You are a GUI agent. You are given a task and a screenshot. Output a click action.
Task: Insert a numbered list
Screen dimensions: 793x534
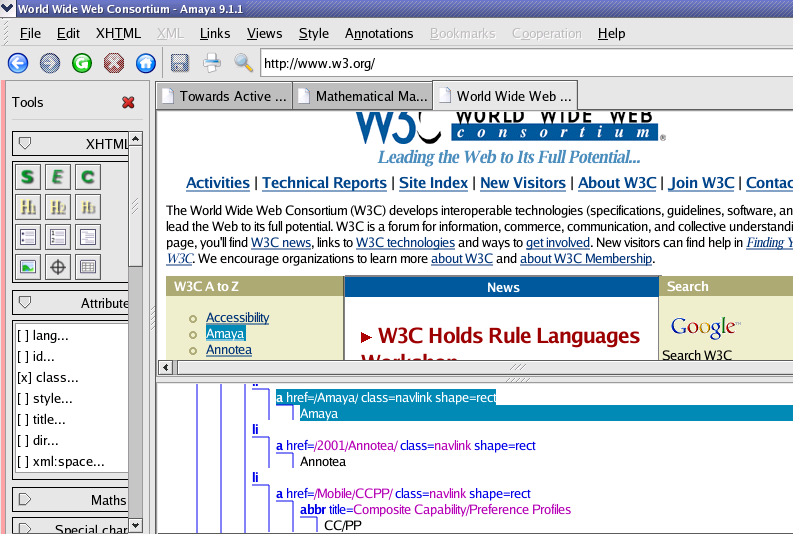tap(58, 237)
